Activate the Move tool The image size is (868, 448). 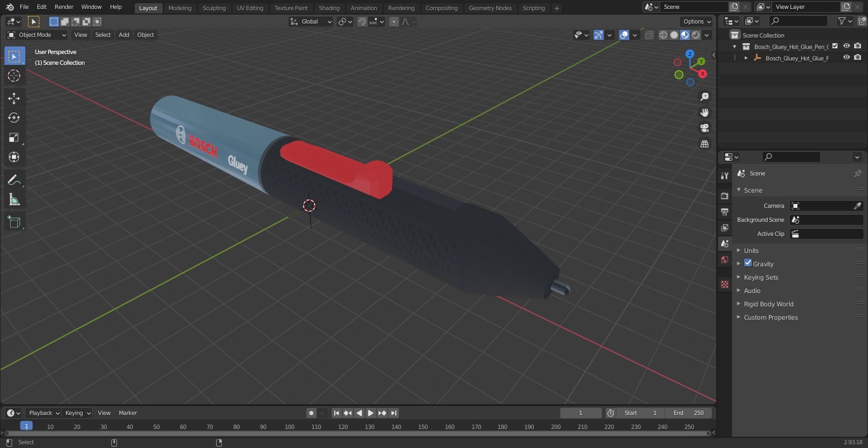tap(14, 98)
